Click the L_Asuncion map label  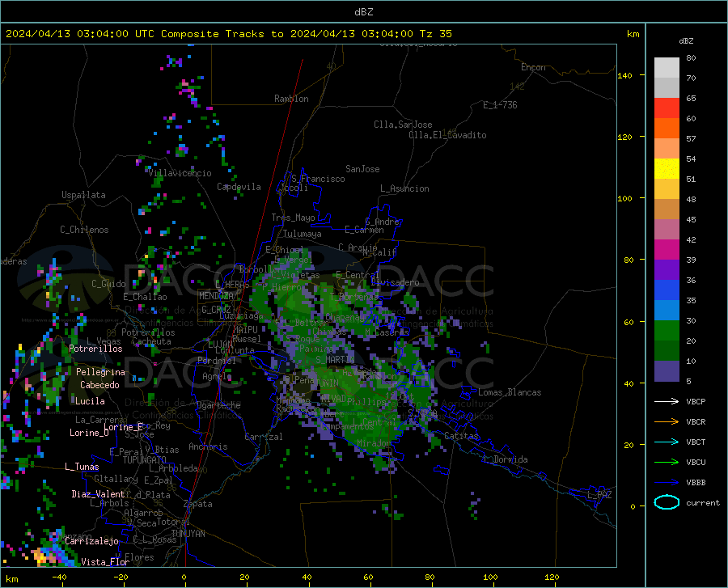pyautogui.click(x=404, y=188)
